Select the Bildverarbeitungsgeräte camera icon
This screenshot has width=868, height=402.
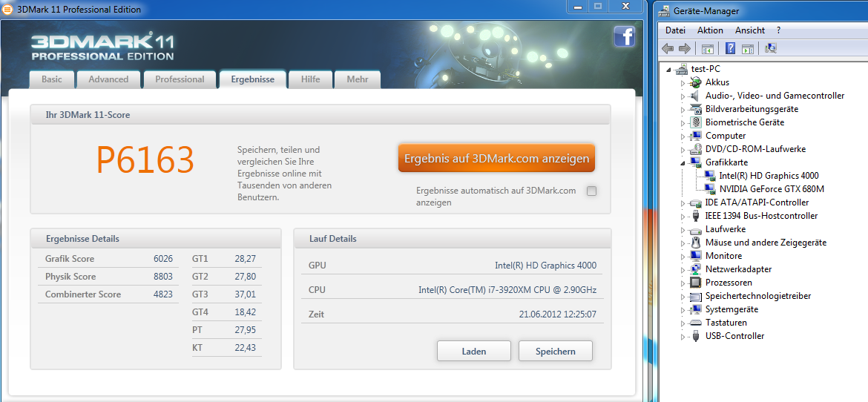[x=696, y=109]
